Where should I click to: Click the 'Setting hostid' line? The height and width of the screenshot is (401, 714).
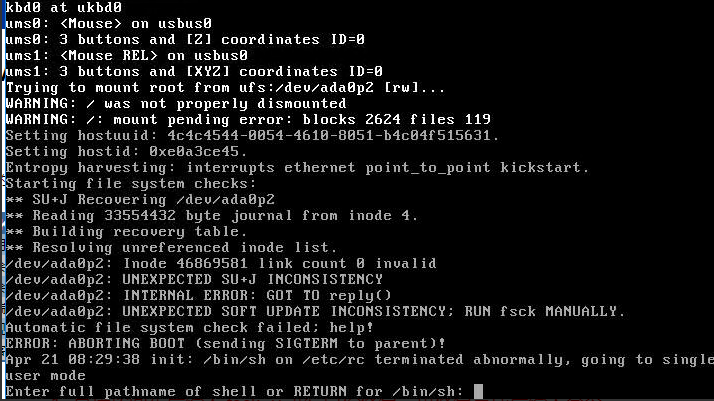pyautogui.click(x=126, y=151)
